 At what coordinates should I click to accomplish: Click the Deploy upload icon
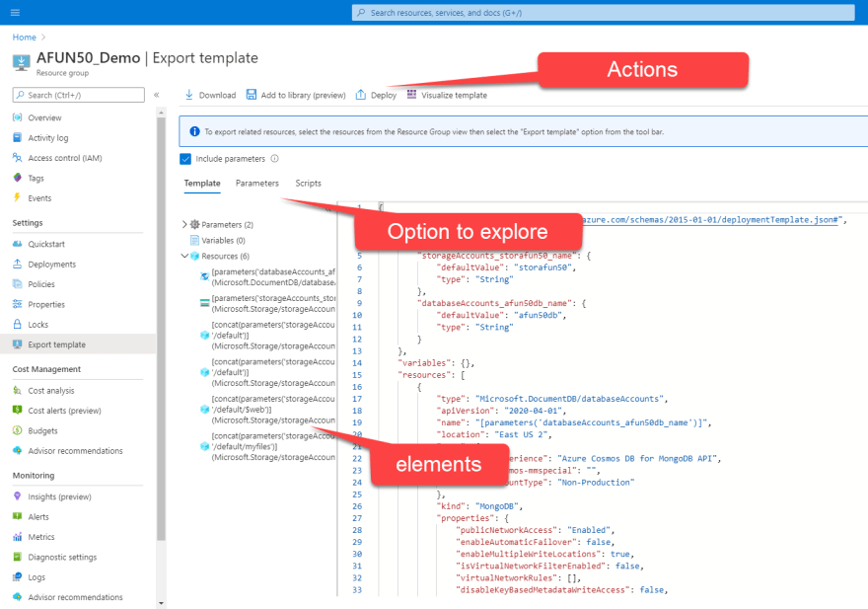(361, 95)
